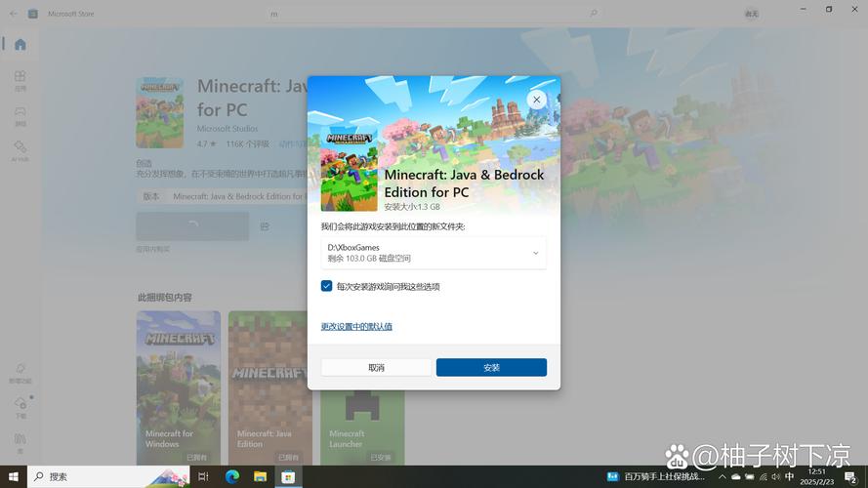Click the taskbar 搜索 search box

[x=108, y=476]
